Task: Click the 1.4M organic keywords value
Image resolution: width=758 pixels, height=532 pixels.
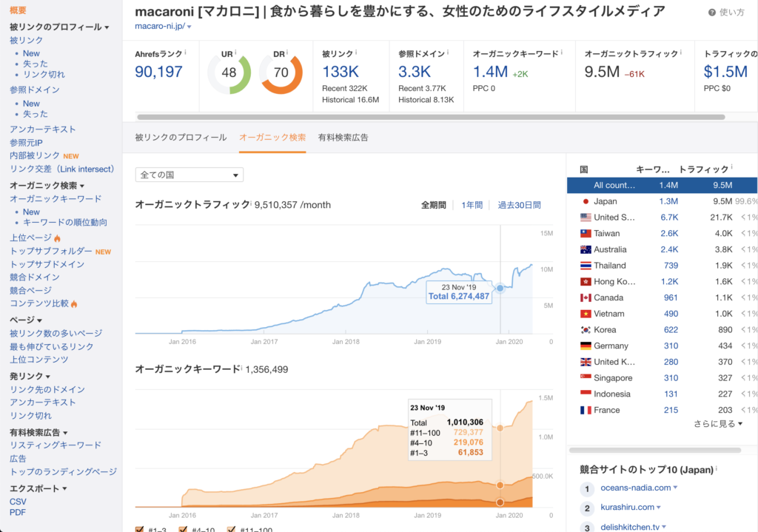Action: pos(490,72)
